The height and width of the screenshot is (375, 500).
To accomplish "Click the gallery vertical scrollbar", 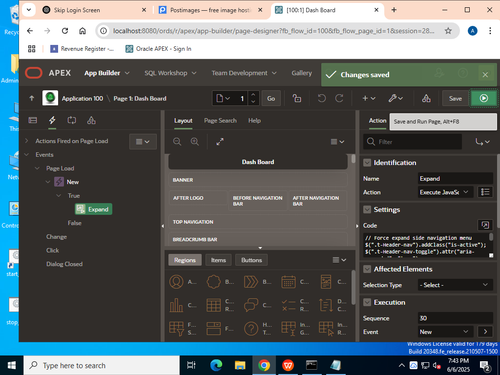I will pyautogui.click(x=353, y=288).
